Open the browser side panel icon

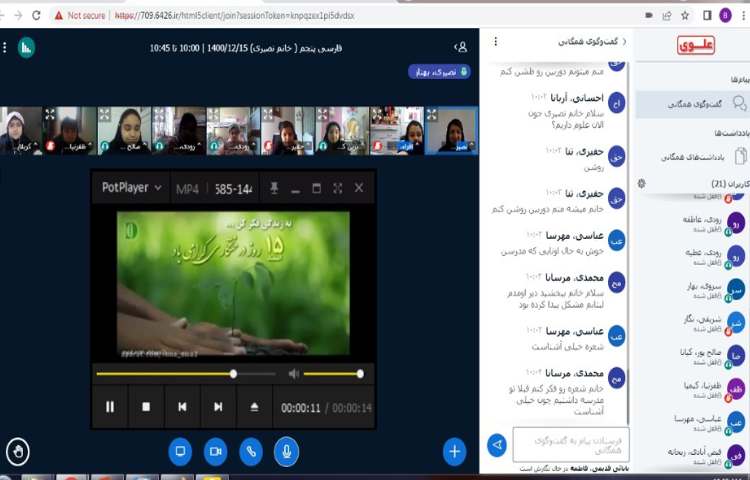click(707, 15)
